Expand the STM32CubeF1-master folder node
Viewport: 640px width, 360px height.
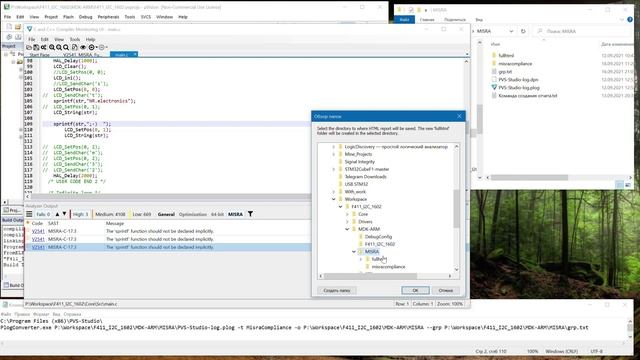(x=334, y=169)
